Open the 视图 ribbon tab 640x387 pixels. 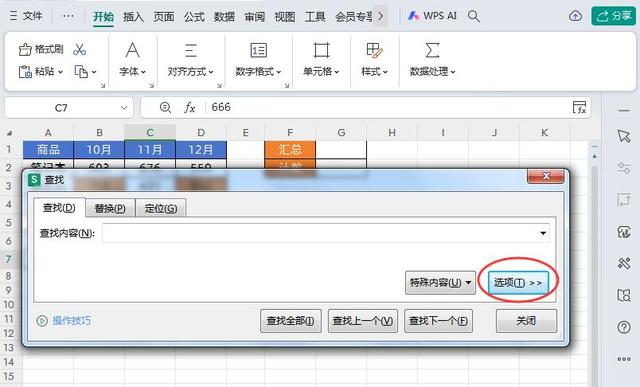[x=284, y=17]
